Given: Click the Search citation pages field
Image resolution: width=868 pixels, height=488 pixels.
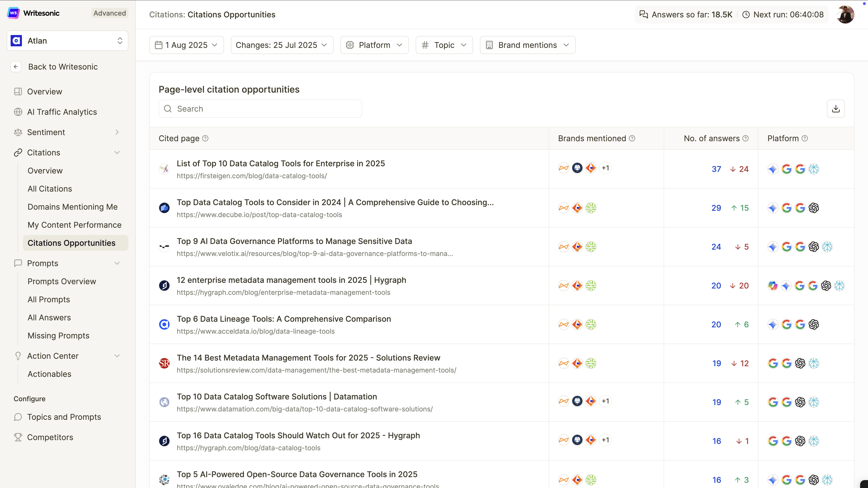Looking at the screenshot, I should coord(260,109).
